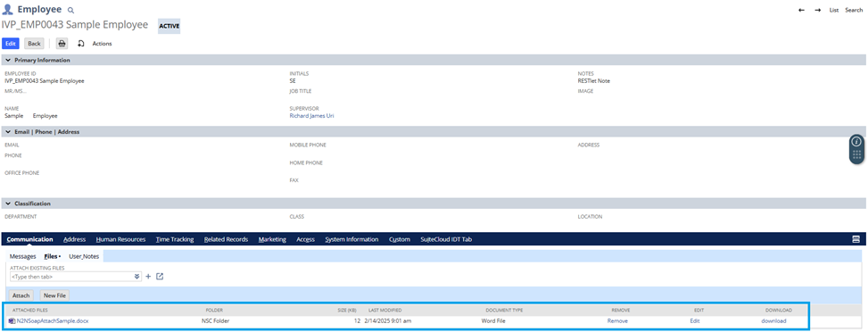Viewport: 868px width, 332px height.
Task: Open the System Information tab
Action: 351,239
